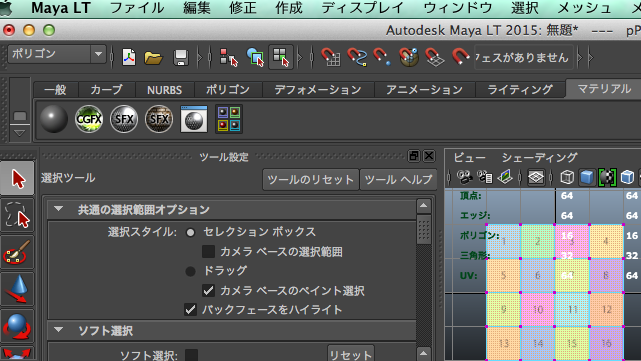
Task: Uncheck バックフェースをハイライト checkbox
Action: coord(191,309)
